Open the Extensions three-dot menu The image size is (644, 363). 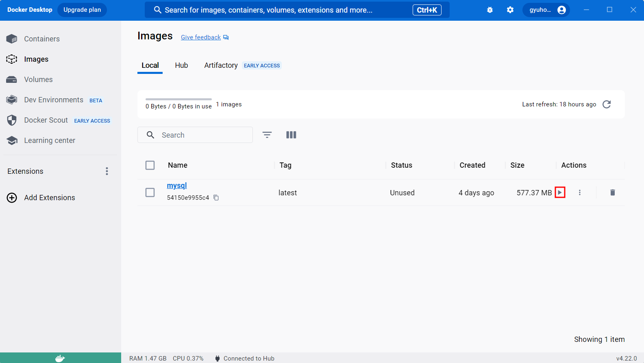pyautogui.click(x=107, y=171)
